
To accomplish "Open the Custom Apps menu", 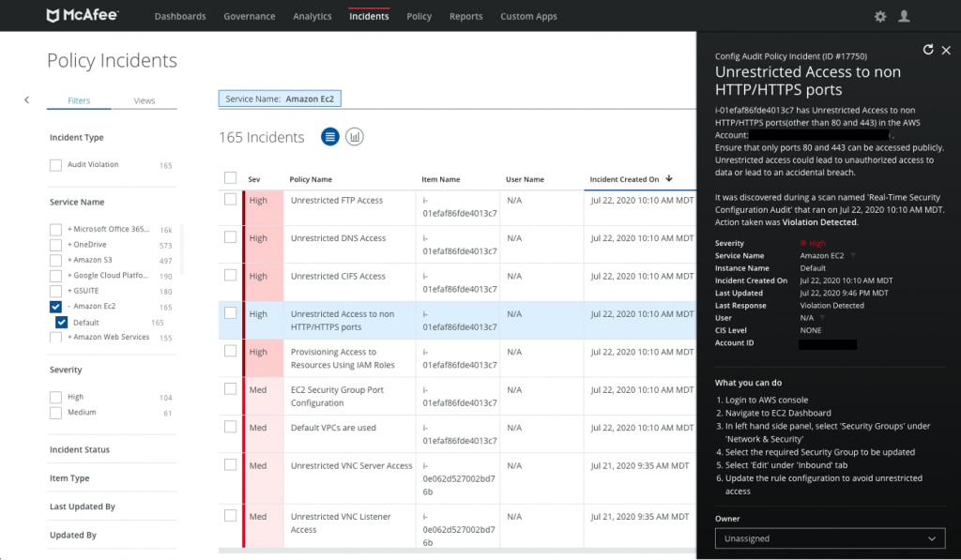I will click(528, 17).
